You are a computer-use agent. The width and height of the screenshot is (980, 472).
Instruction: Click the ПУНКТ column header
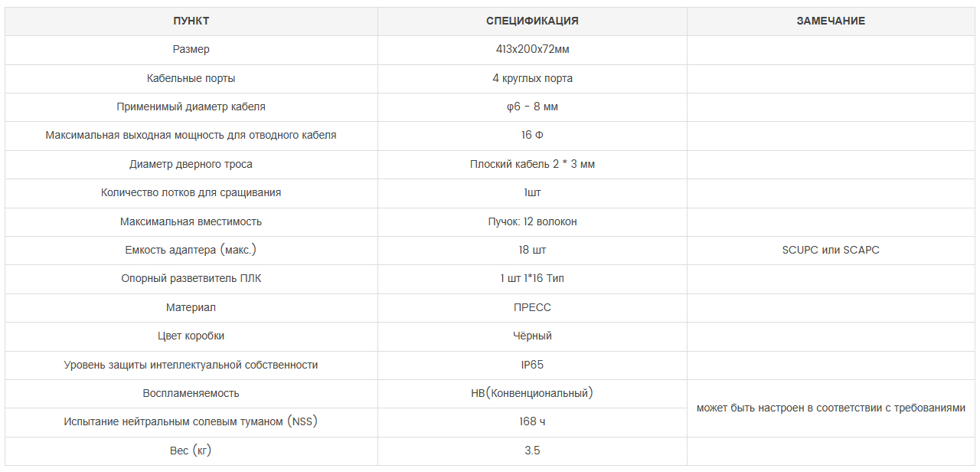[191, 21]
